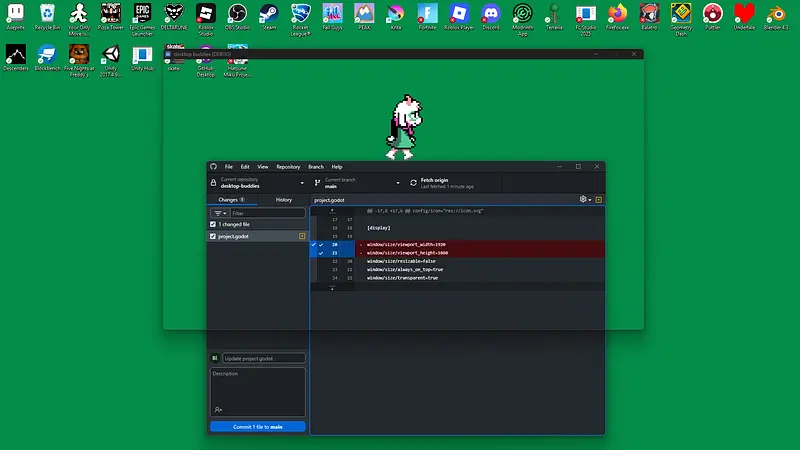Click the expand diff icon at far right
This screenshot has width=800, height=450.
coord(599,199)
